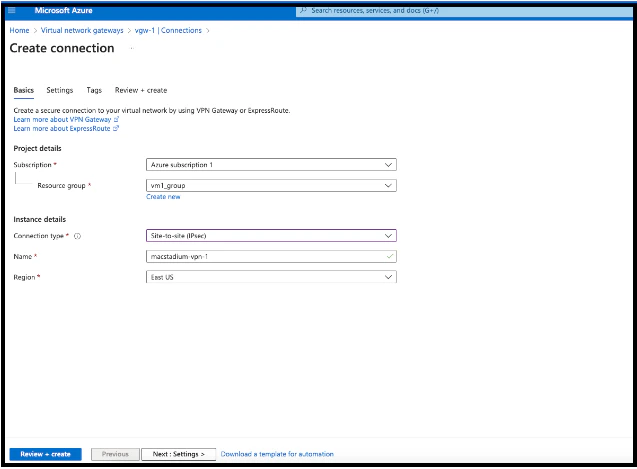
Task: Open the Azure hamburger menu
Action: (x=12, y=11)
